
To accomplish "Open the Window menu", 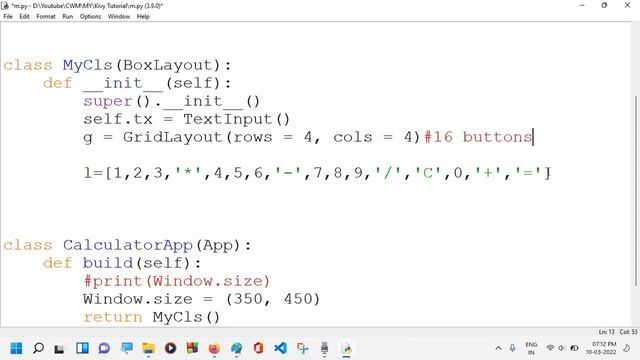I will [119, 16].
